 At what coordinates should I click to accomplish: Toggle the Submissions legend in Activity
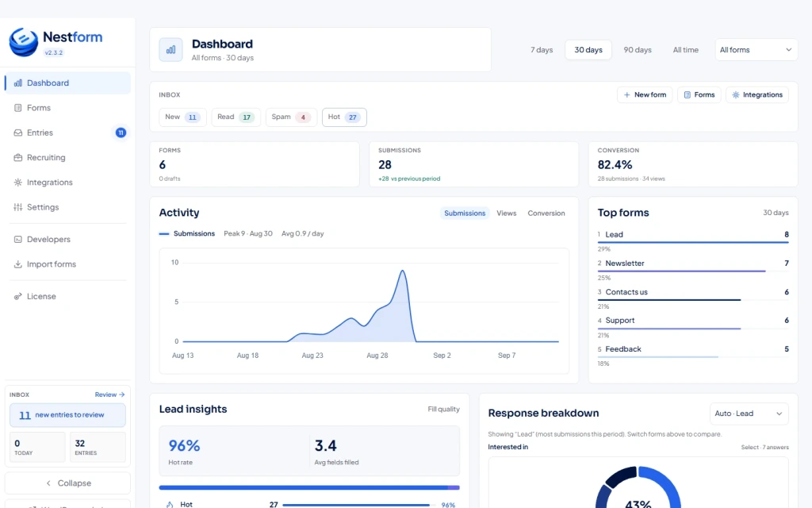(187, 234)
